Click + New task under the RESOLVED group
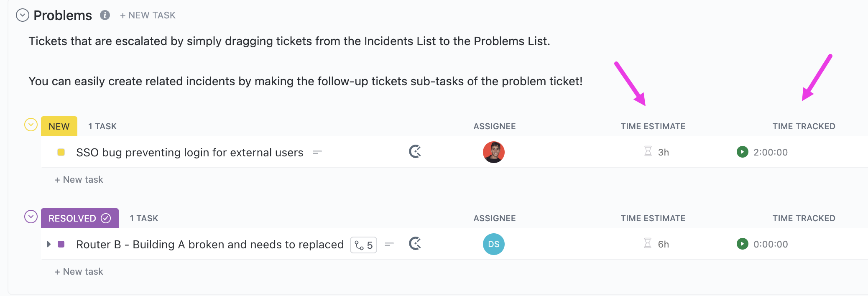The image size is (868, 296). 79,271
